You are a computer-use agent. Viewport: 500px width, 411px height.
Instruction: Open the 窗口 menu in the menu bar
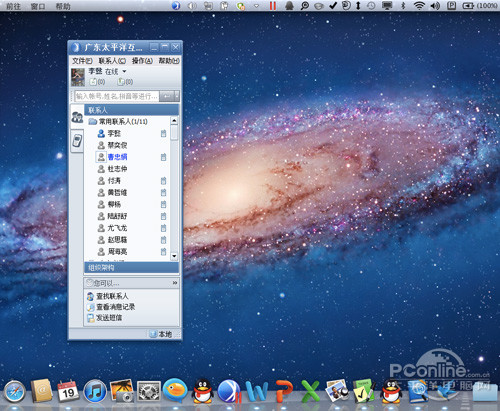[38, 6]
